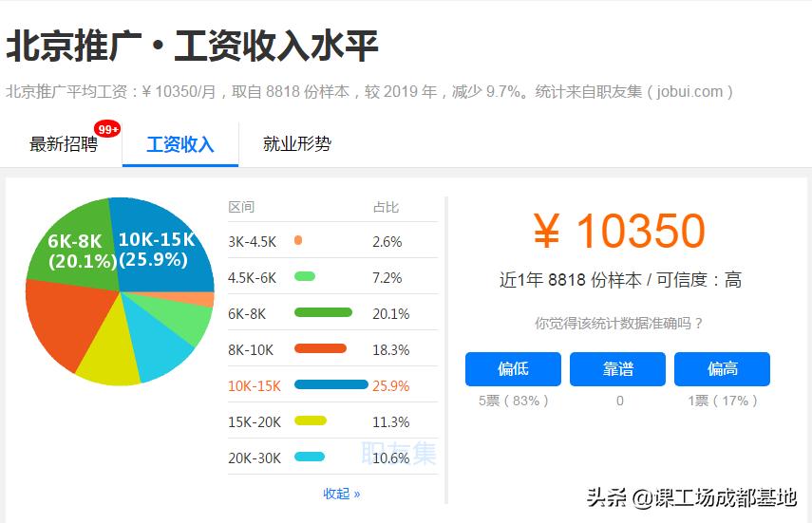
Task: Open the 最新招聘 tab
Action: (64, 144)
